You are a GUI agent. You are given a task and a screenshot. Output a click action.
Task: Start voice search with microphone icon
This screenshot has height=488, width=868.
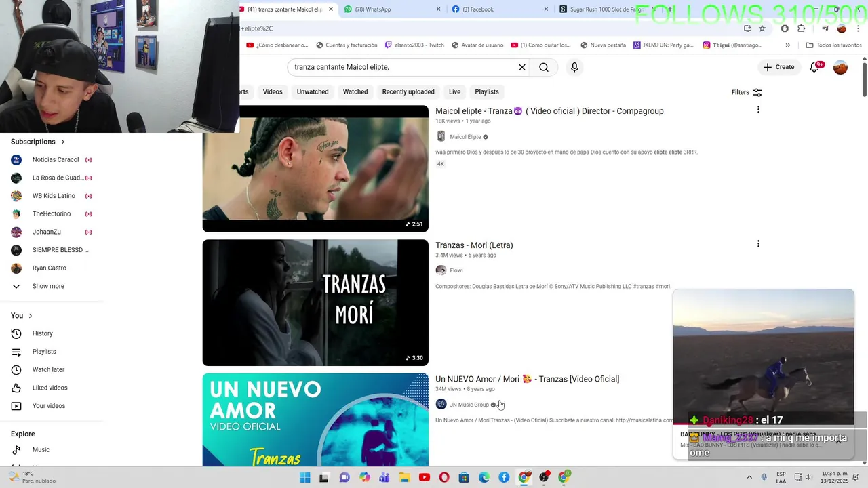[574, 67]
